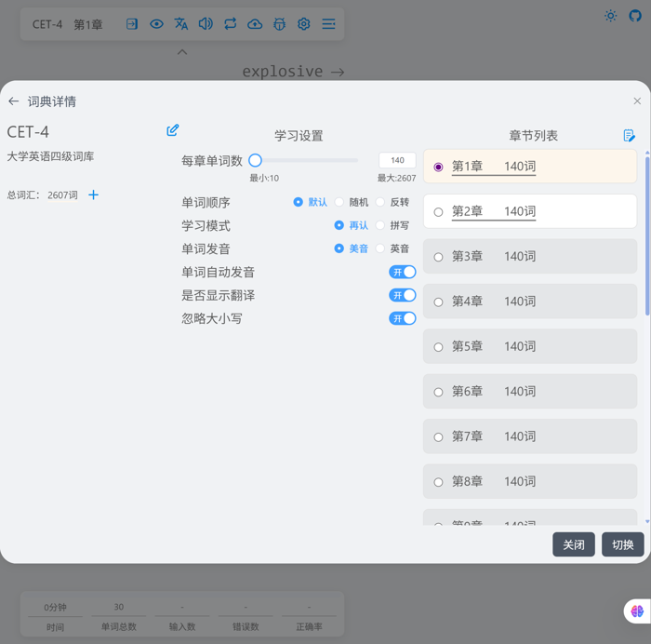Collapse toolbar with the up chevron
The width and height of the screenshot is (651, 644).
[x=182, y=52]
